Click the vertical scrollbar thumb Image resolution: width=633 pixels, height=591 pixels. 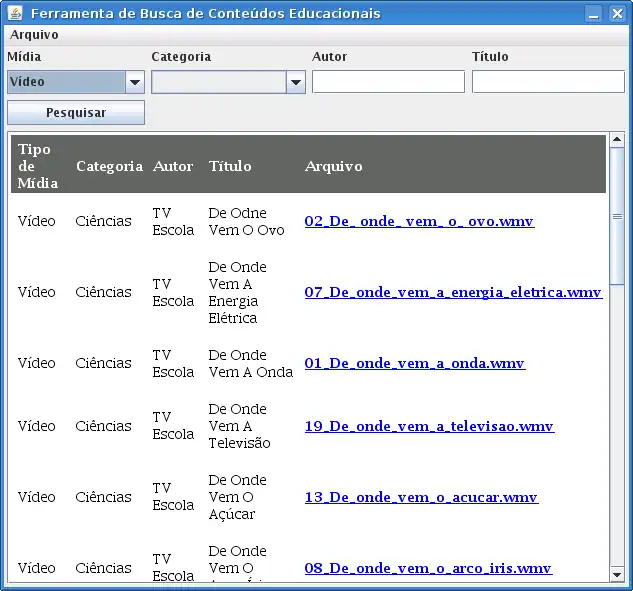617,215
